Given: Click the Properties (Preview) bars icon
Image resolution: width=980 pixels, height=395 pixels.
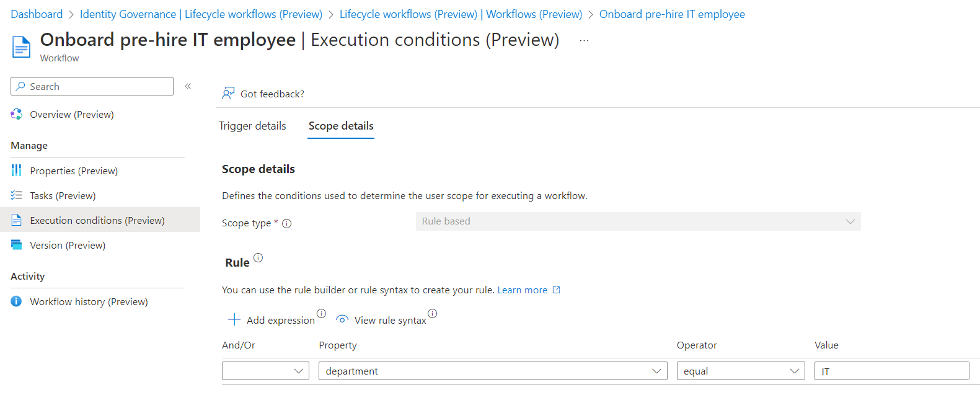Looking at the screenshot, I should click(17, 171).
